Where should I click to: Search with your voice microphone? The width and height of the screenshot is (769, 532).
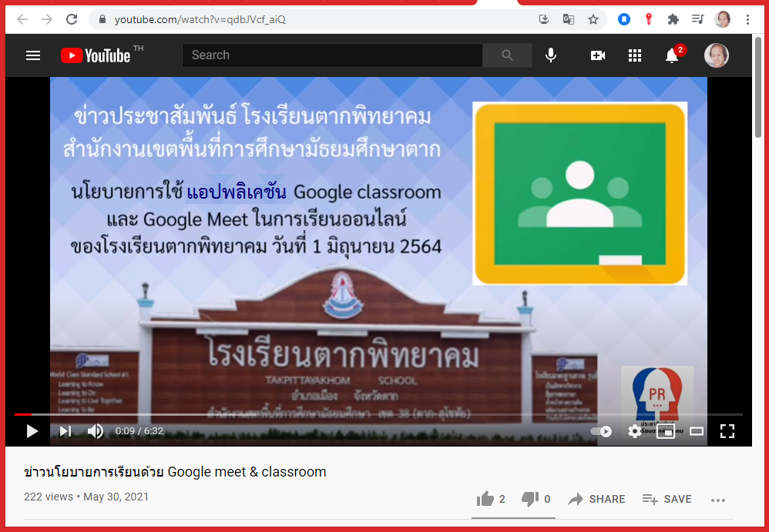point(551,55)
